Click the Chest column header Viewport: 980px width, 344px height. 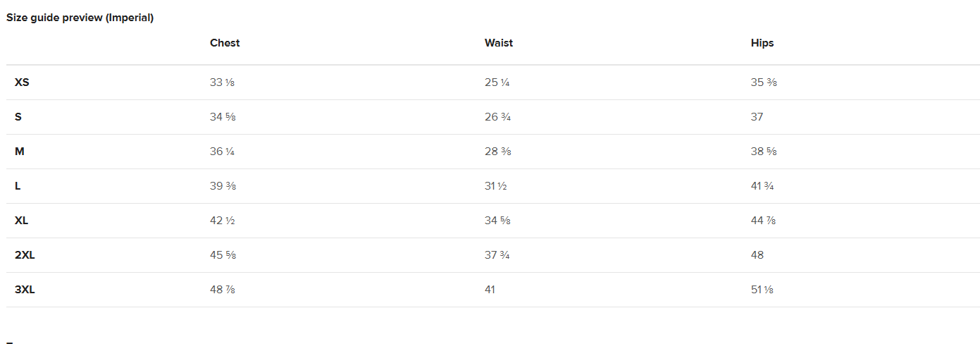(x=225, y=43)
